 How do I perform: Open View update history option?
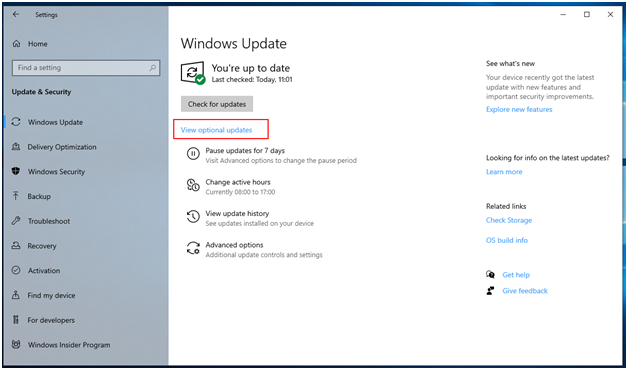click(237, 213)
